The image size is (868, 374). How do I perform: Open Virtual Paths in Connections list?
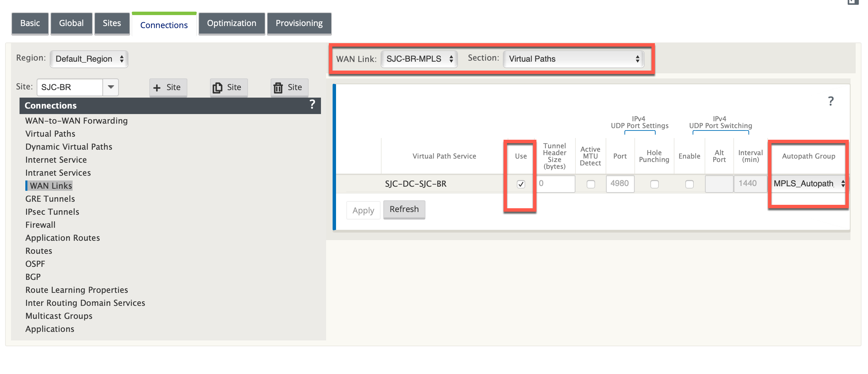pyautogui.click(x=50, y=134)
